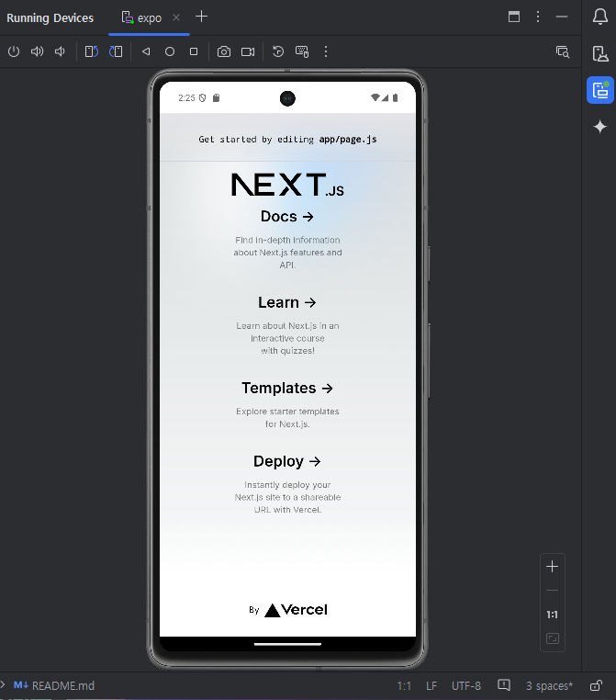This screenshot has height=700, width=616.
Task: Set emulator zoom to 1:1
Action: (x=553, y=615)
